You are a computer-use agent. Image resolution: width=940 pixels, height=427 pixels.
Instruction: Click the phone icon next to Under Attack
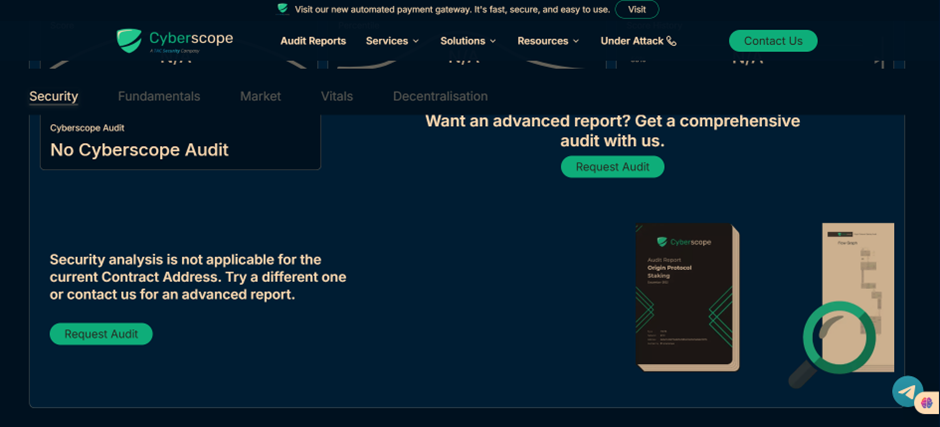671,41
